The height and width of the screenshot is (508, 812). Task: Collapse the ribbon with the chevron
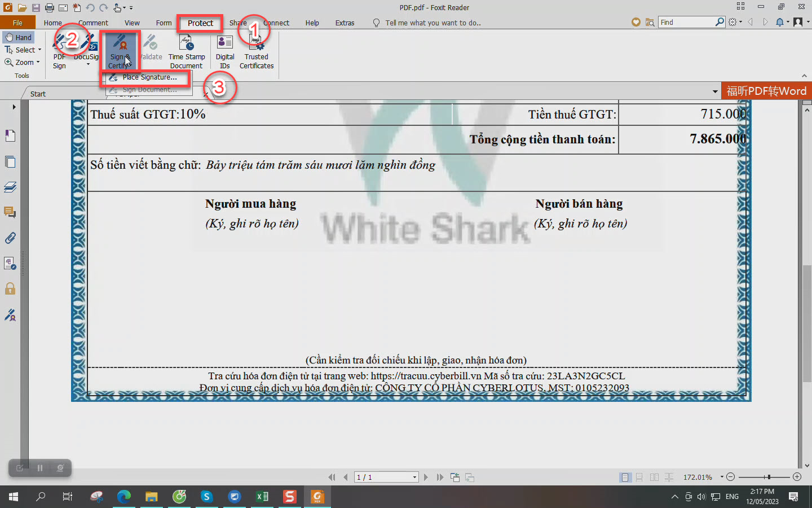[804, 76]
